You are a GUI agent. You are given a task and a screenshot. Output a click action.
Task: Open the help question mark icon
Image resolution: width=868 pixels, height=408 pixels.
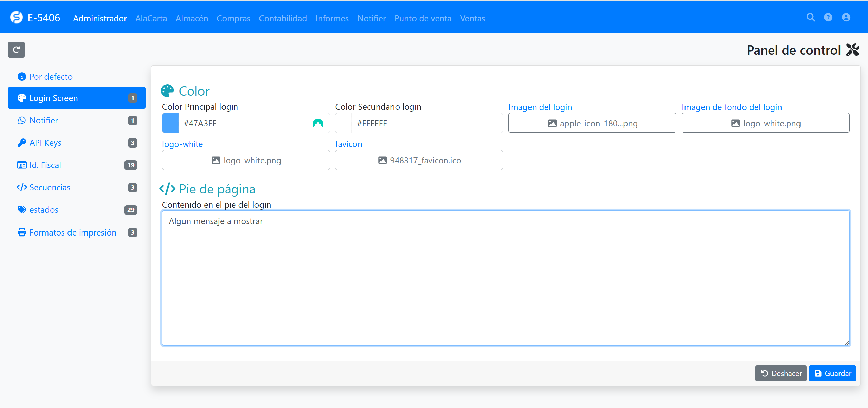tap(828, 17)
